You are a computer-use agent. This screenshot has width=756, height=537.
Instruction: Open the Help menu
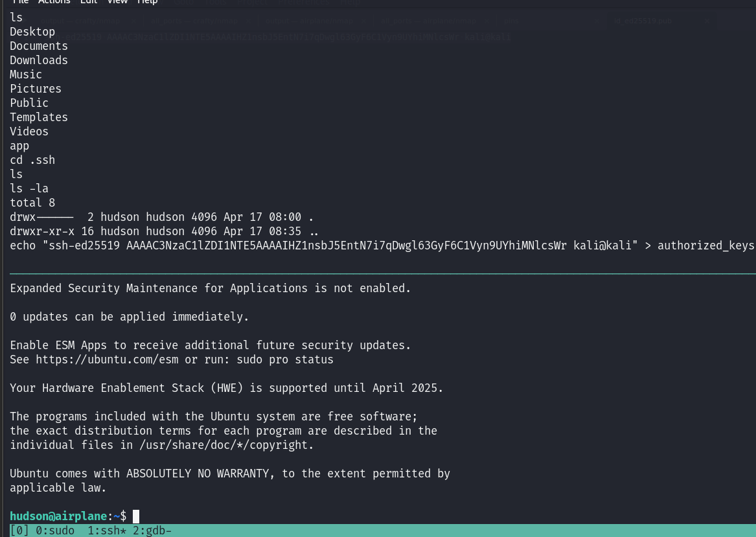148,2
